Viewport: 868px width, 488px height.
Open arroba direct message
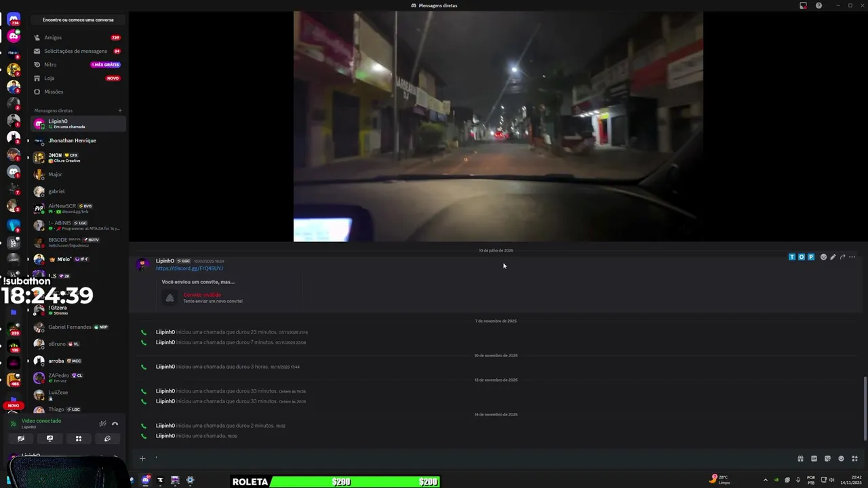click(78, 361)
